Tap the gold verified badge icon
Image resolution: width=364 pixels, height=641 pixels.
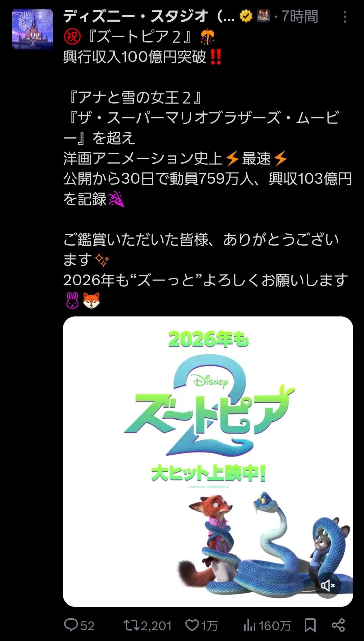coord(246,16)
